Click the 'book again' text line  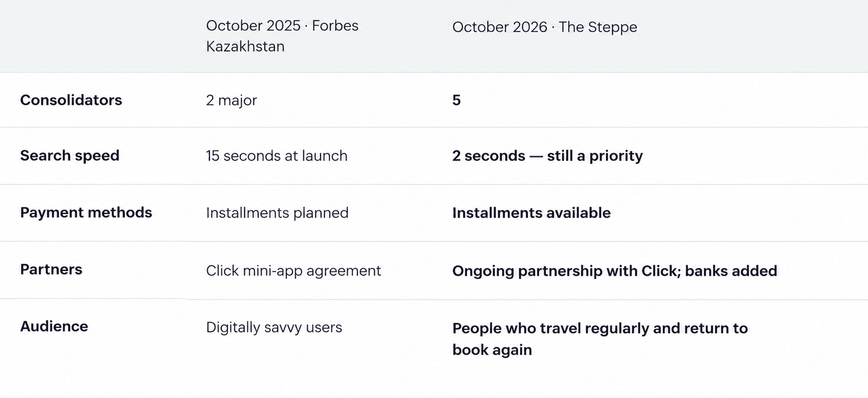492,350
